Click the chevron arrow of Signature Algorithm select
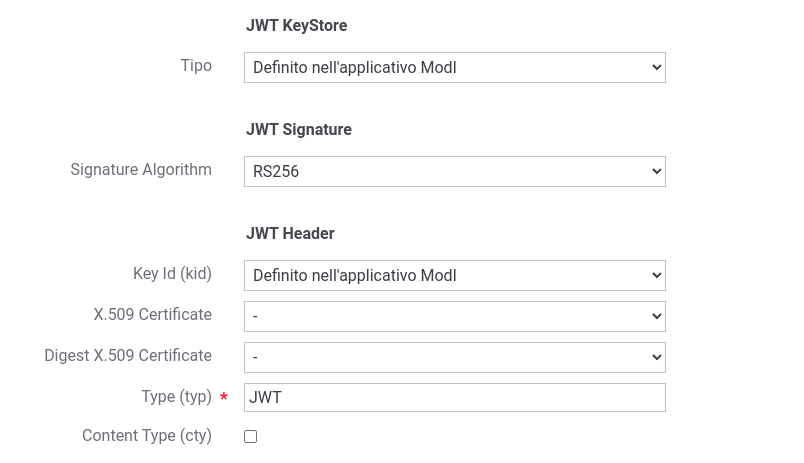 pos(656,171)
